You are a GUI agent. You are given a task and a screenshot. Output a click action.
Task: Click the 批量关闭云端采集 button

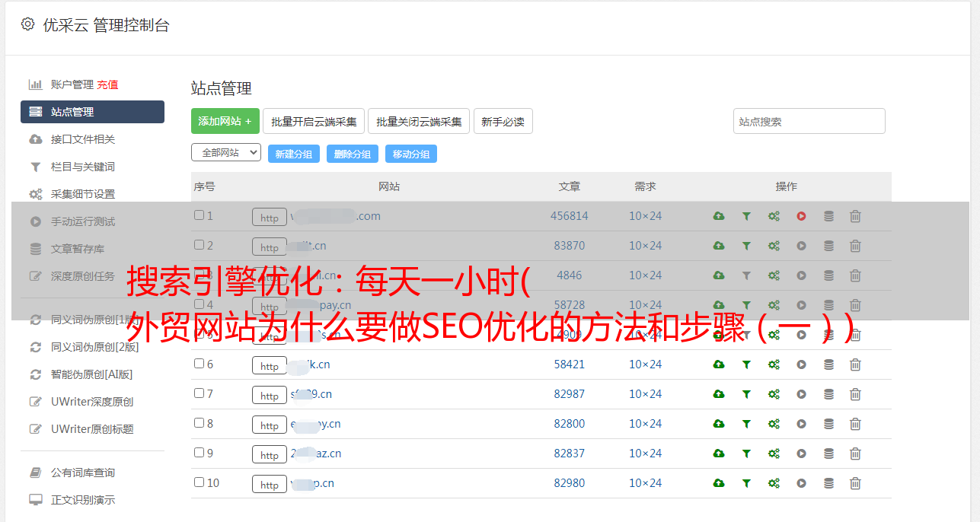tap(419, 121)
